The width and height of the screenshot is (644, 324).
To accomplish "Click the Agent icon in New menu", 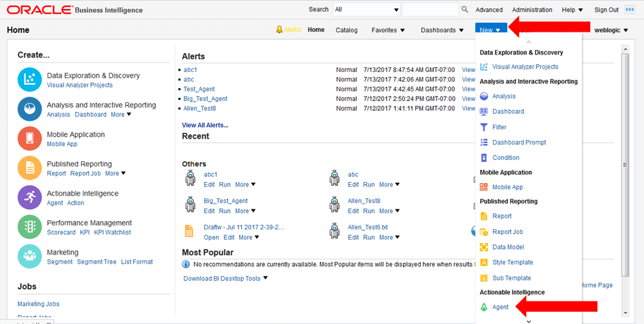I will [484, 307].
